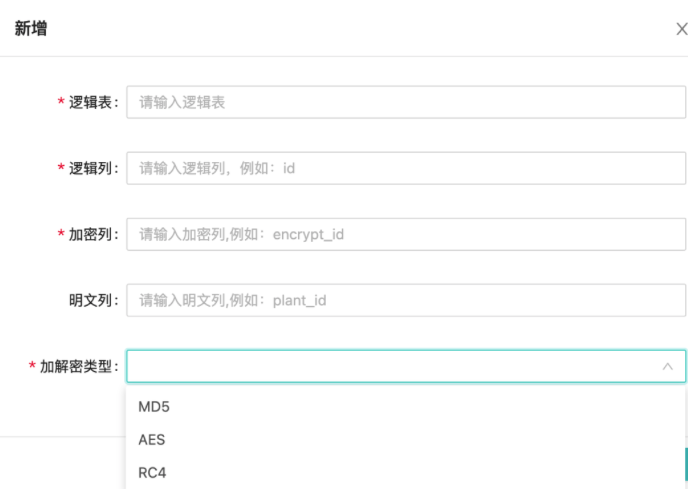688x495 pixels.
Task: Click the 新增 dialog title
Action: [30, 28]
